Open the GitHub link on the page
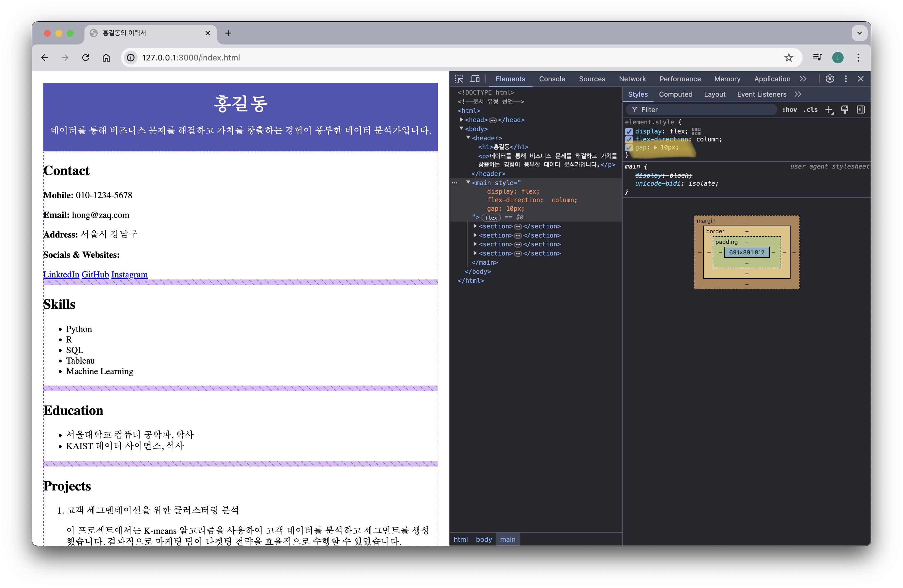This screenshot has width=903, height=588. point(95,275)
